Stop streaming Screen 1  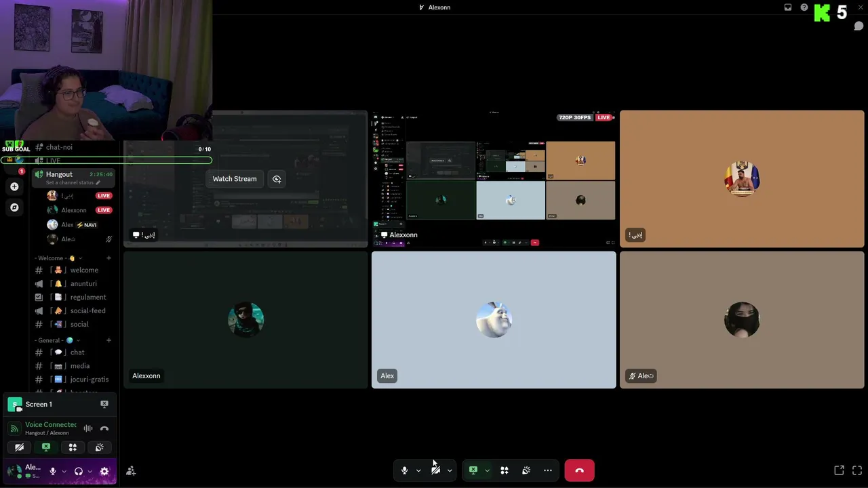point(104,404)
